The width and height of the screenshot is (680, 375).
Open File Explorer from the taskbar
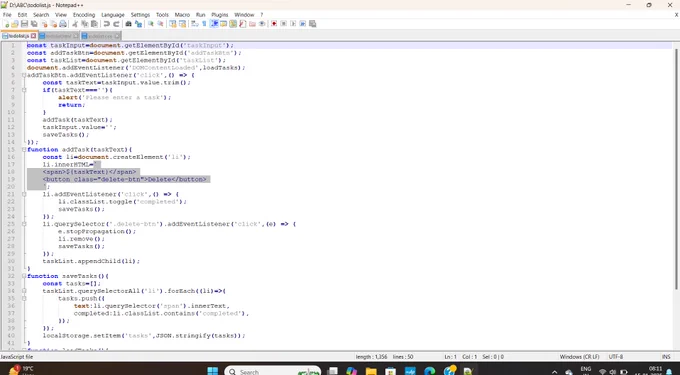pos(371,371)
